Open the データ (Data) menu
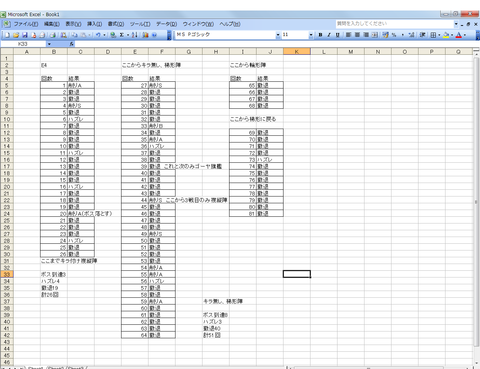Screen dimensions: 480x369 click(x=166, y=24)
